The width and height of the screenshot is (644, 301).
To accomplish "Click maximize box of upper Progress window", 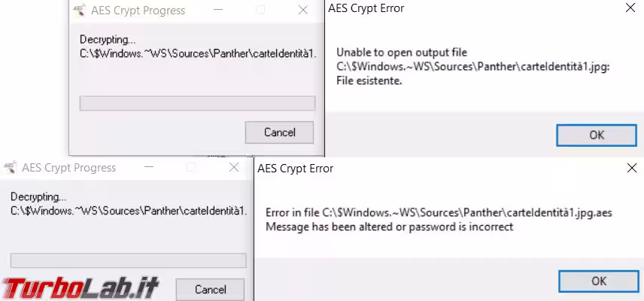I will (x=260, y=11).
